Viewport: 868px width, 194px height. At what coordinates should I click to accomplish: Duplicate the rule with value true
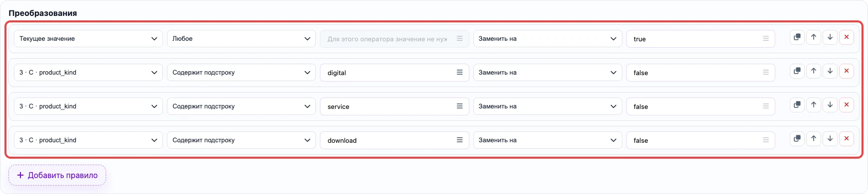point(797,37)
